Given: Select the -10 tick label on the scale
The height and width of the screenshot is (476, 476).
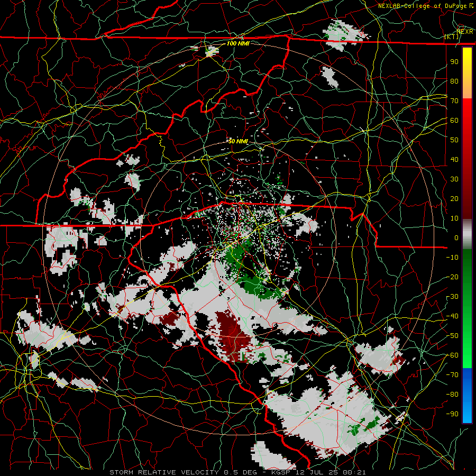Looking at the screenshot, I should [452, 258].
